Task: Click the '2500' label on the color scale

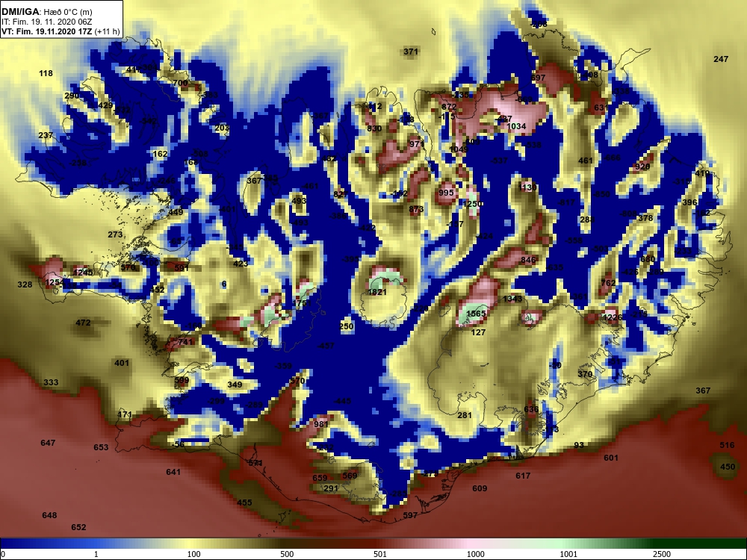Action: click(x=663, y=554)
